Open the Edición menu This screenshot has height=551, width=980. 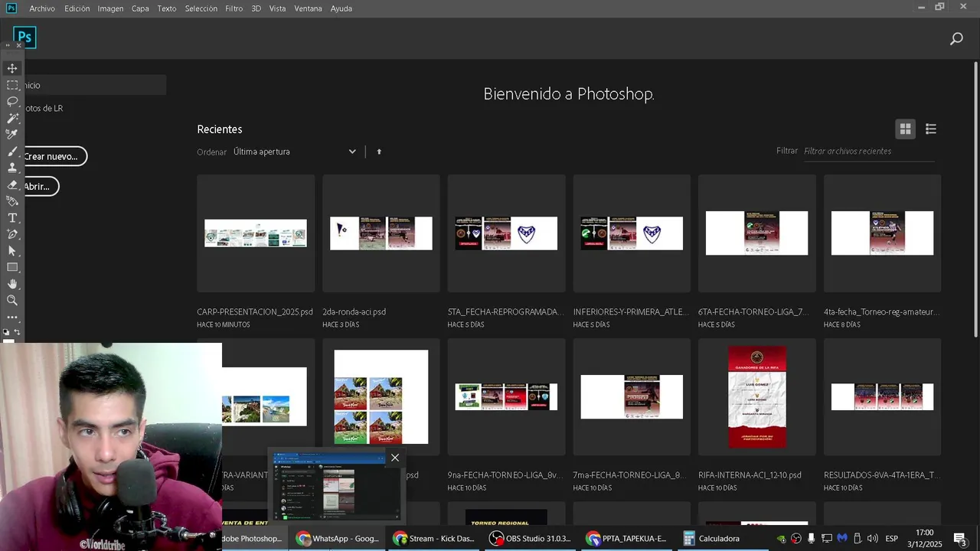point(77,8)
